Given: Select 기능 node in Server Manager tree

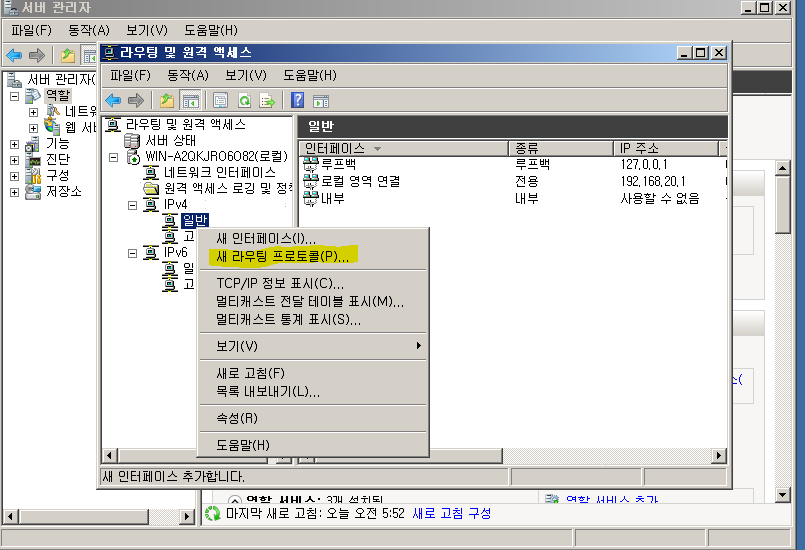Looking at the screenshot, I should tap(58, 143).
